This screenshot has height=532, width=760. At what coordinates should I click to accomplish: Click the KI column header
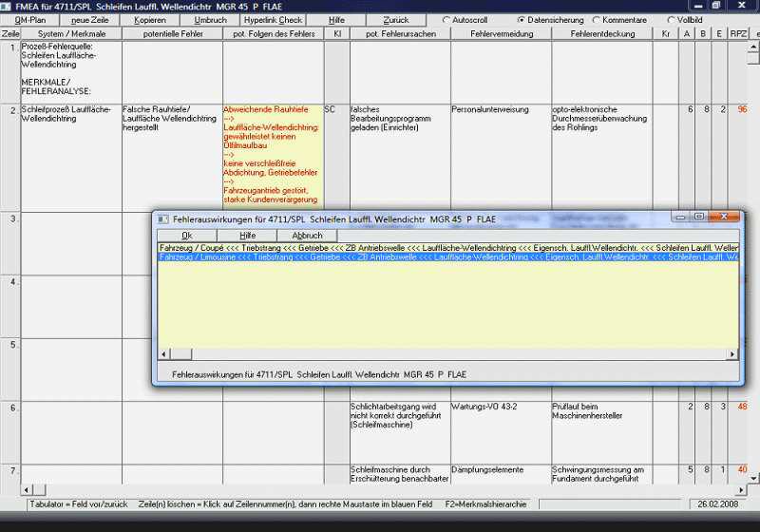[337, 33]
